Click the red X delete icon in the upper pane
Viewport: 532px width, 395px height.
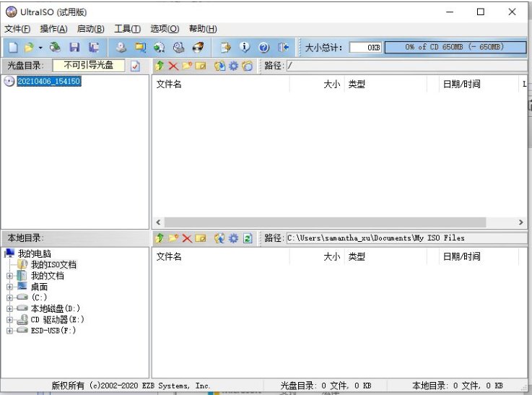173,66
